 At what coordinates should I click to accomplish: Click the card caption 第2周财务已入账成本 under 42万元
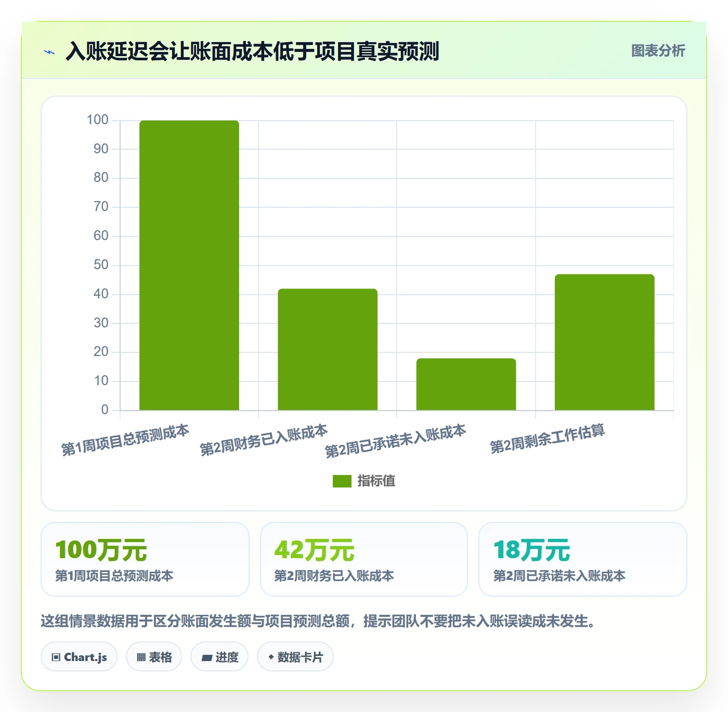click(x=334, y=576)
